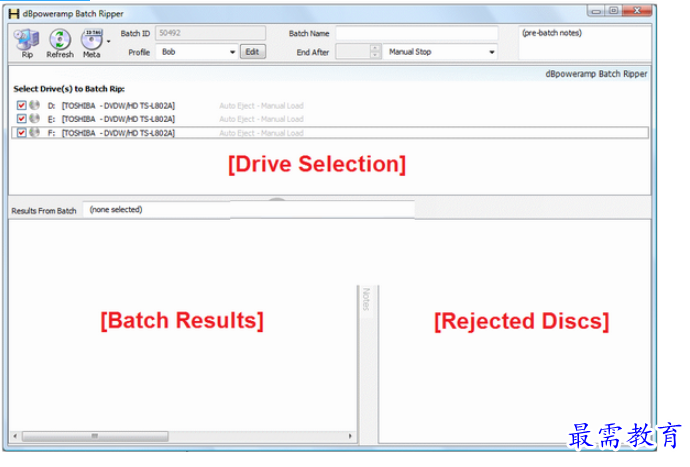Decrease End After value with down arrow
The image size is (690, 467).
click(x=375, y=55)
